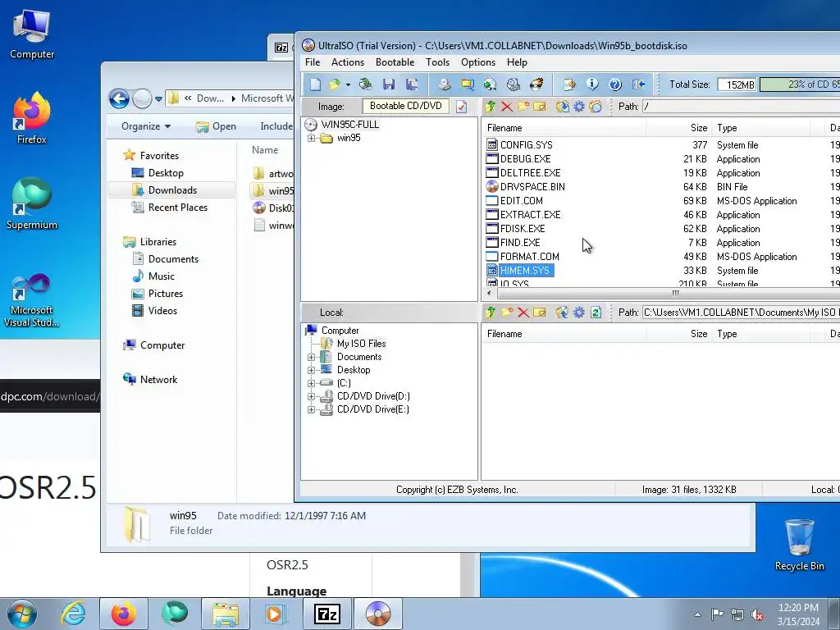840x630 pixels.
Task: Click the 23% of CD capacity bar
Action: tap(800, 84)
